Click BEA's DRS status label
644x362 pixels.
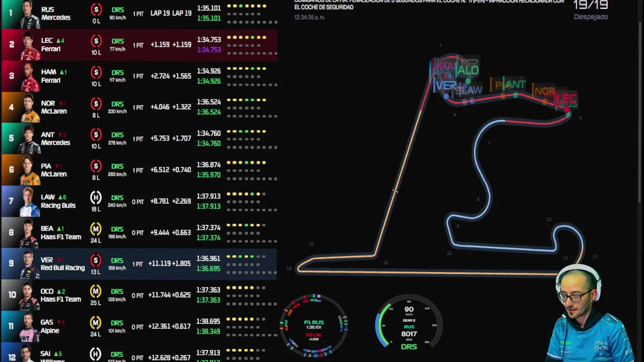pos(117,229)
